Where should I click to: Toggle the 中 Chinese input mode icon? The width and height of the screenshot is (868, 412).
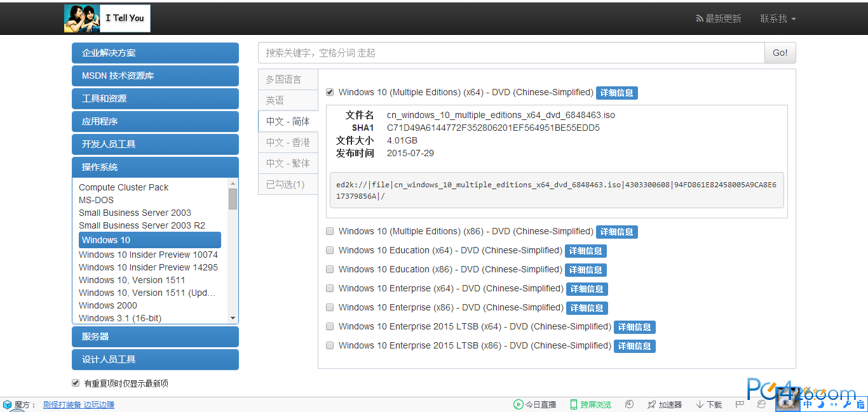point(808,404)
